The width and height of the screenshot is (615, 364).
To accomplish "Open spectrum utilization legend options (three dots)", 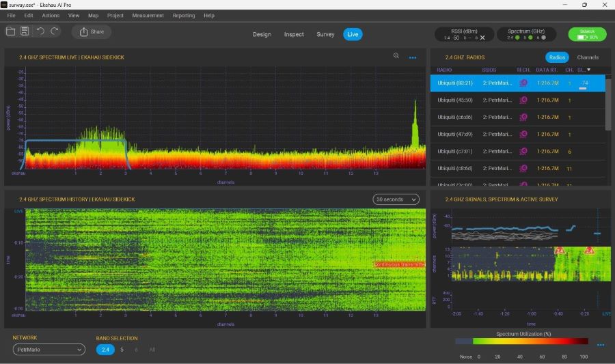I will point(601,345).
